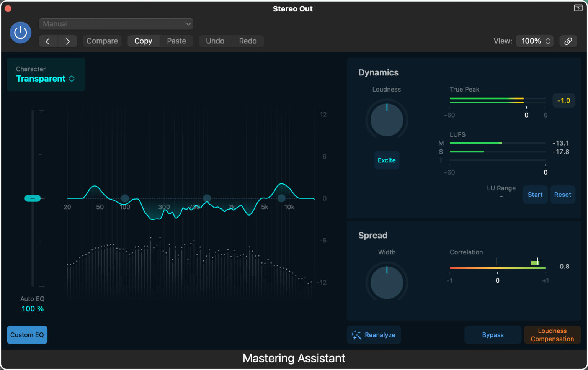Bypass the Mastering Assistant

coord(493,335)
